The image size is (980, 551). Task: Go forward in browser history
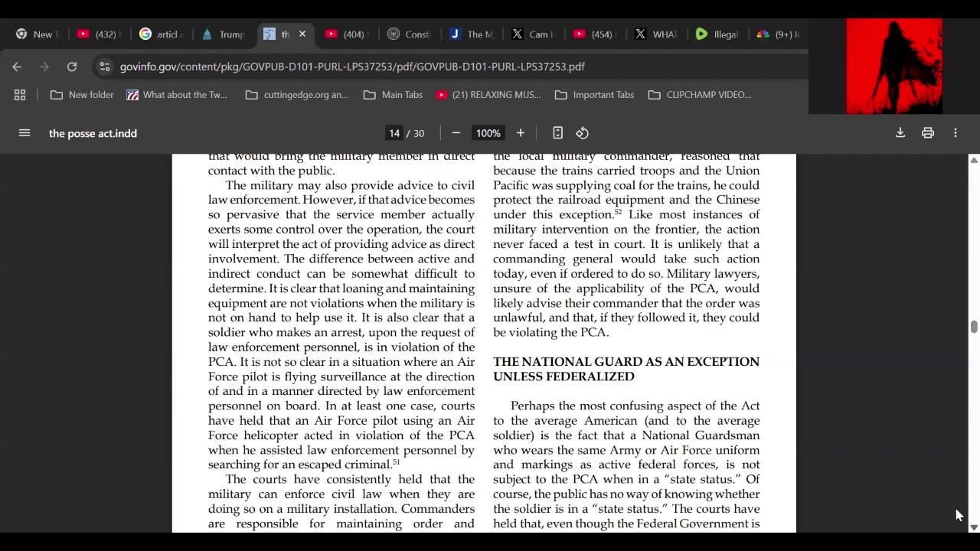tap(44, 67)
